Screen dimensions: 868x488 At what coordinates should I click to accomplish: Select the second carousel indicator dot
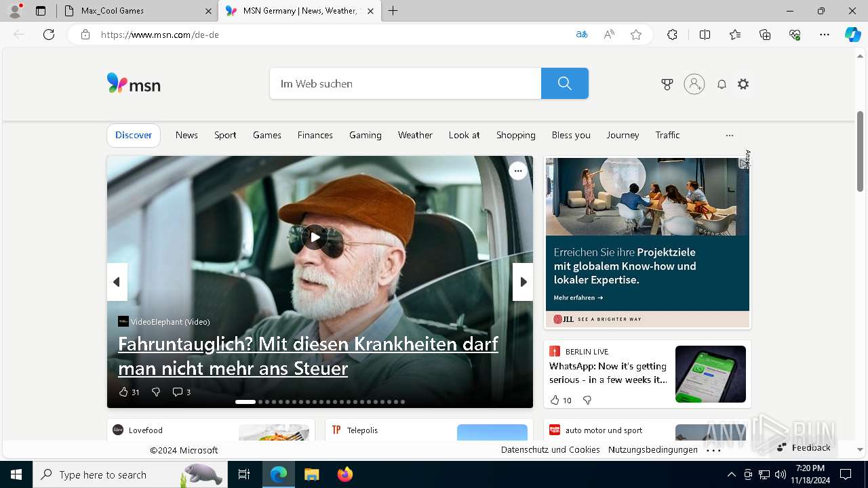260,402
